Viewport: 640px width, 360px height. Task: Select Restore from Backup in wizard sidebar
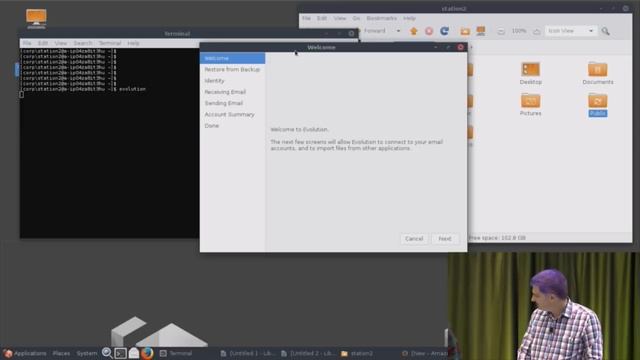232,69
